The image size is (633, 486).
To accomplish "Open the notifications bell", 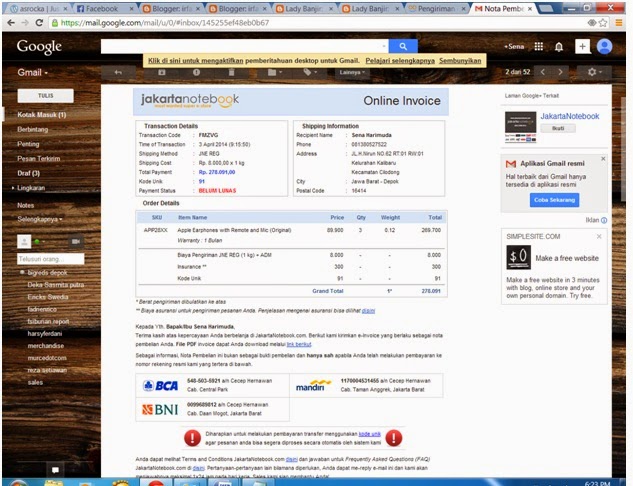I will pos(559,47).
